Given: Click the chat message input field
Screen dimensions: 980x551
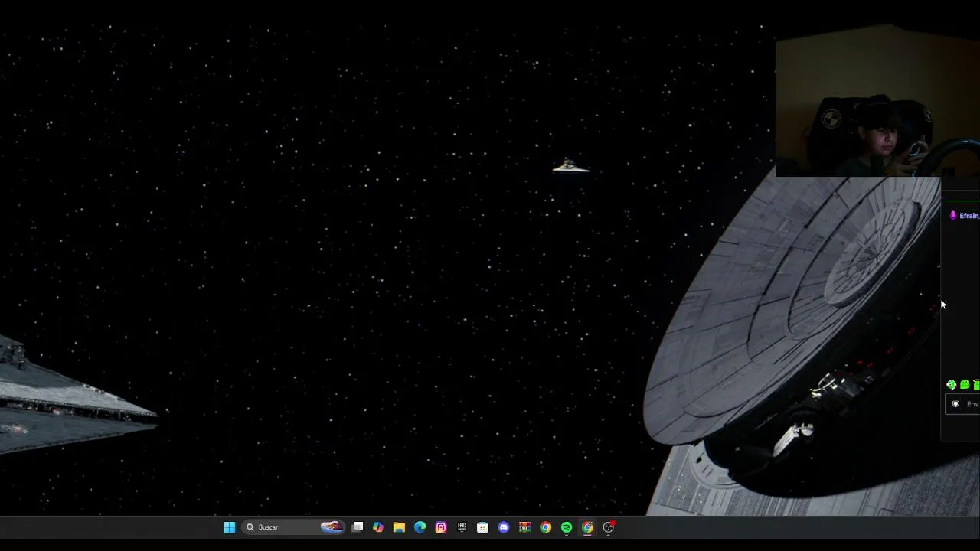Looking at the screenshot, I should [963, 404].
